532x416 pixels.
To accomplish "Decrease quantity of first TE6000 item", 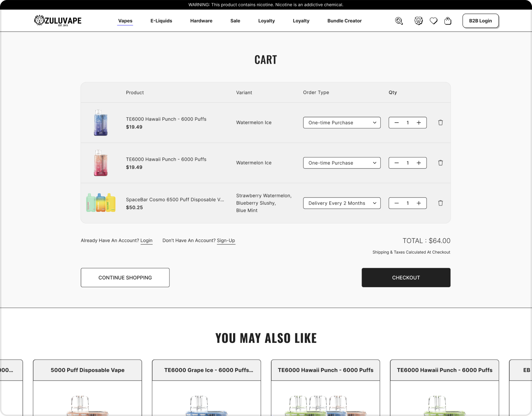I will (397, 123).
